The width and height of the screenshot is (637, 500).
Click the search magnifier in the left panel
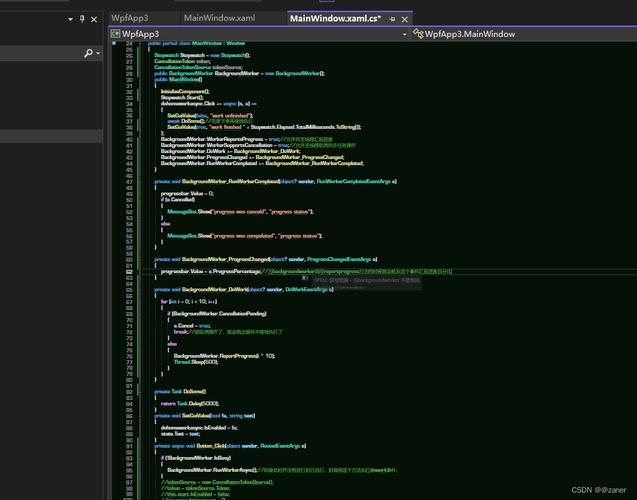(88, 53)
